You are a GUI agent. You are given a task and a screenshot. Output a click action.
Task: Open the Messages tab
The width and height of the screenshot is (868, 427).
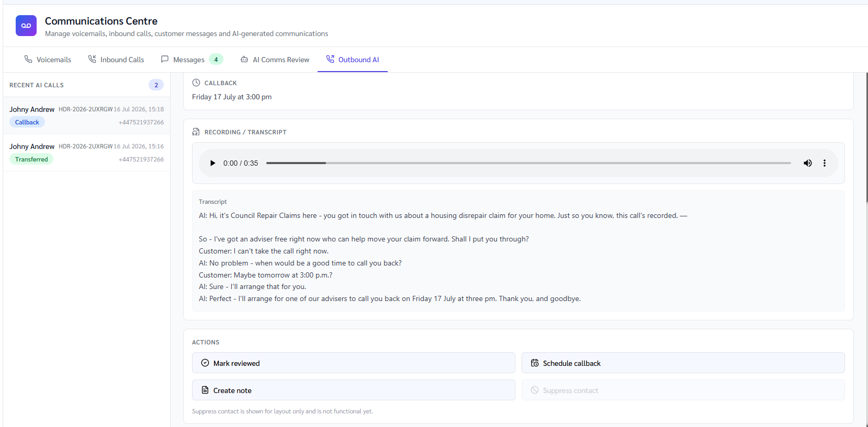(191, 60)
